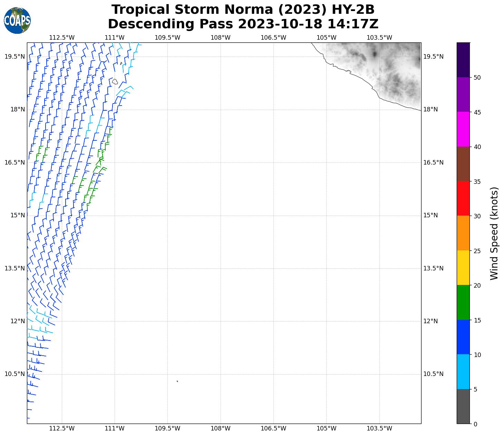Click the red 30–35 knot colorbar segment
This screenshot has height=436, width=504.
pyautogui.click(x=463, y=199)
